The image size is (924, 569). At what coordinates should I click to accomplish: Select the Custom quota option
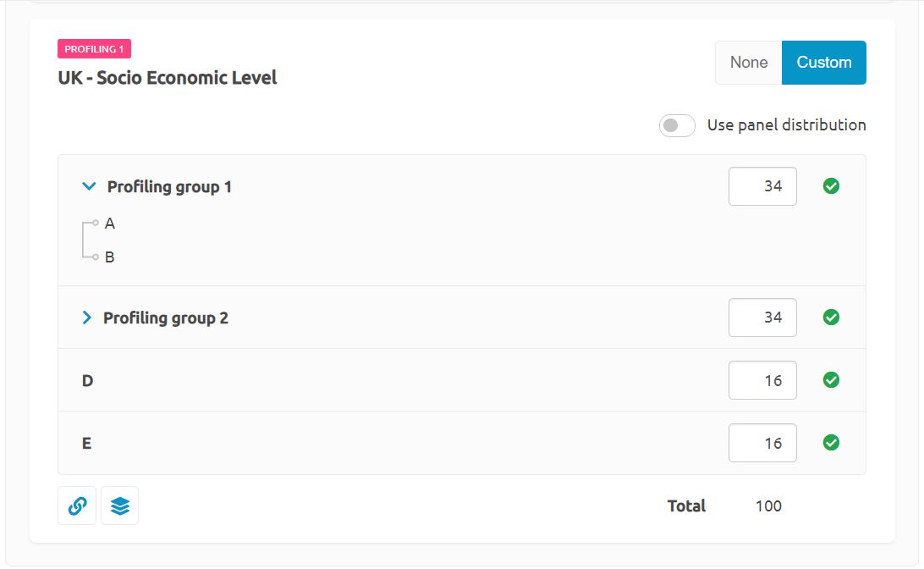pos(823,63)
